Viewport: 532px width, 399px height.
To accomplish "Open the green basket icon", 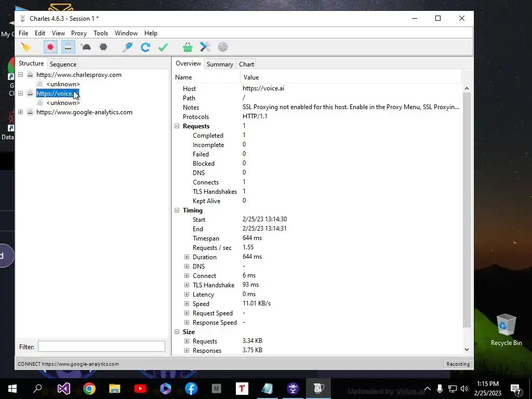I will pyautogui.click(x=188, y=47).
